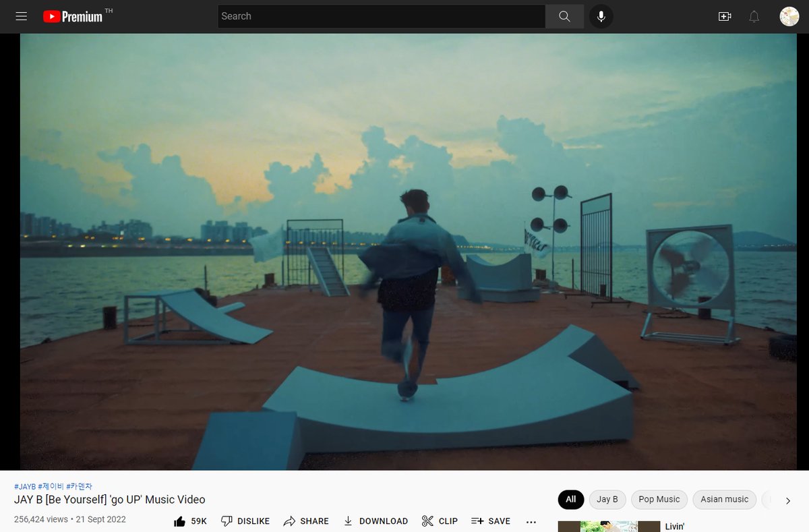Click the DOWNLOAD button

point(376,521)
